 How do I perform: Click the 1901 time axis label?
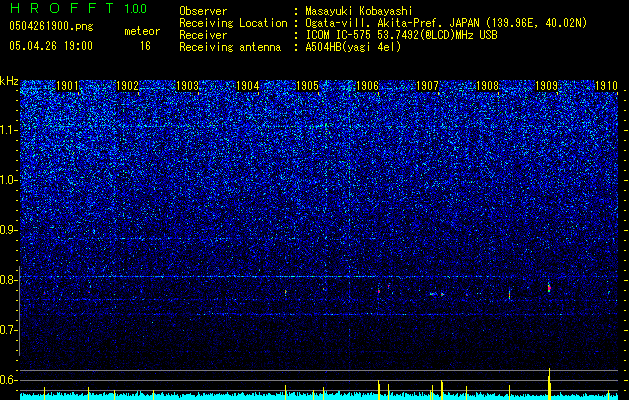(x=67, y=86)
